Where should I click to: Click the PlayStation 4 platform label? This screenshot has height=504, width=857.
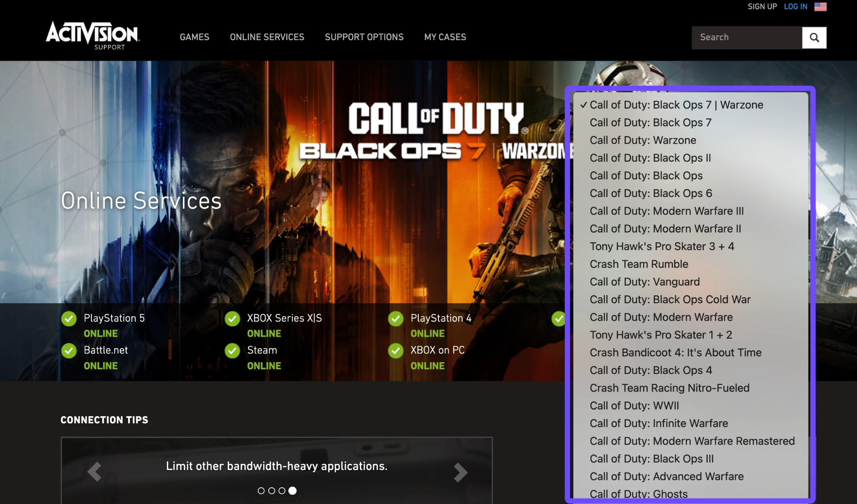point(441,318)
